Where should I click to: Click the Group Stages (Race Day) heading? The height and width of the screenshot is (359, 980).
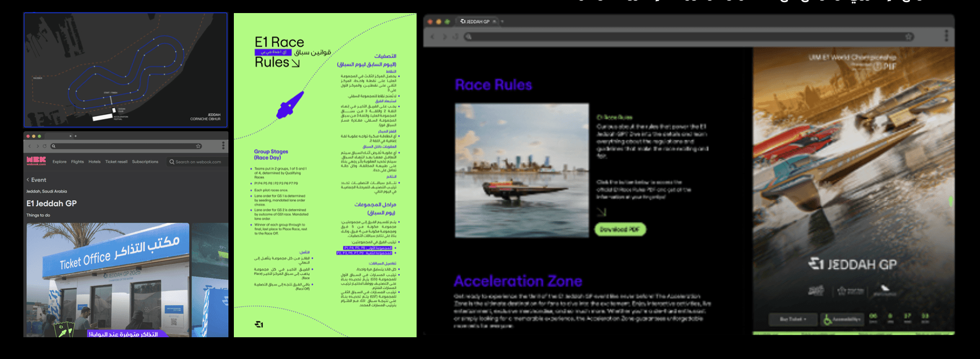(x=271, y=154)
